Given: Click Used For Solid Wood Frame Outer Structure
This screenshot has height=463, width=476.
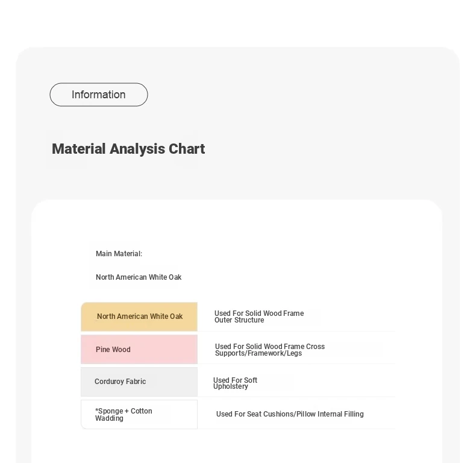Looking at the screenshot, I should coord(259,317).
